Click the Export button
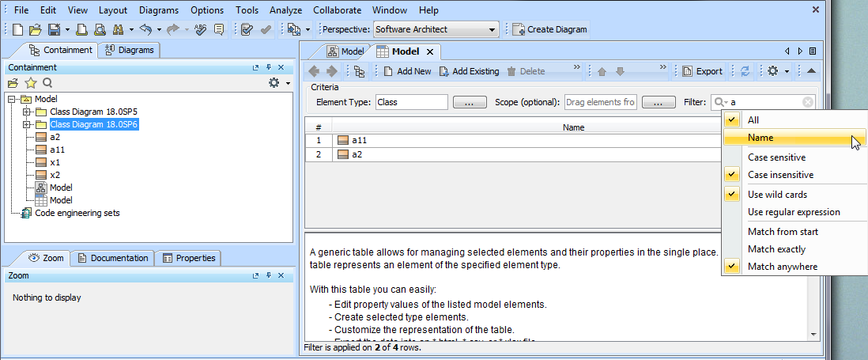This screenshot has width=868, height=360. tap(703, 71)
